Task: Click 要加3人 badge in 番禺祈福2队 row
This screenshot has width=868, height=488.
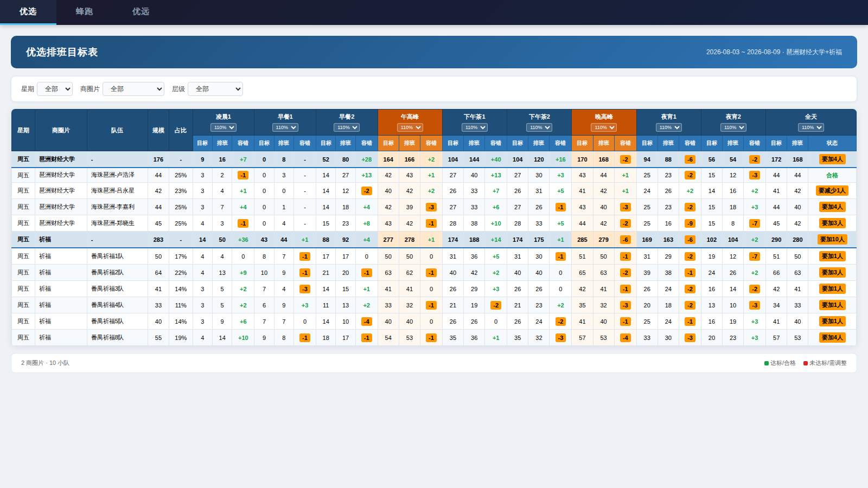Action: tap(832, 273)
